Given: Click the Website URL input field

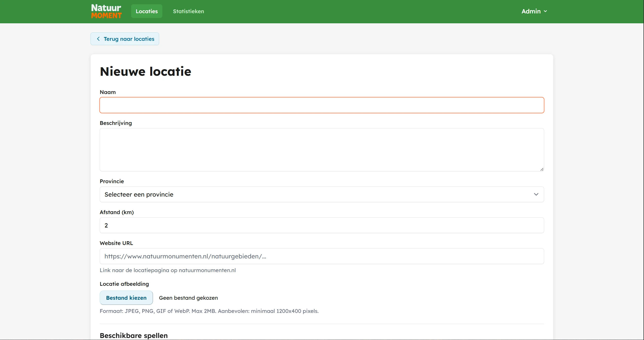Looking at the screenshot, I should (x=321, y=256).
